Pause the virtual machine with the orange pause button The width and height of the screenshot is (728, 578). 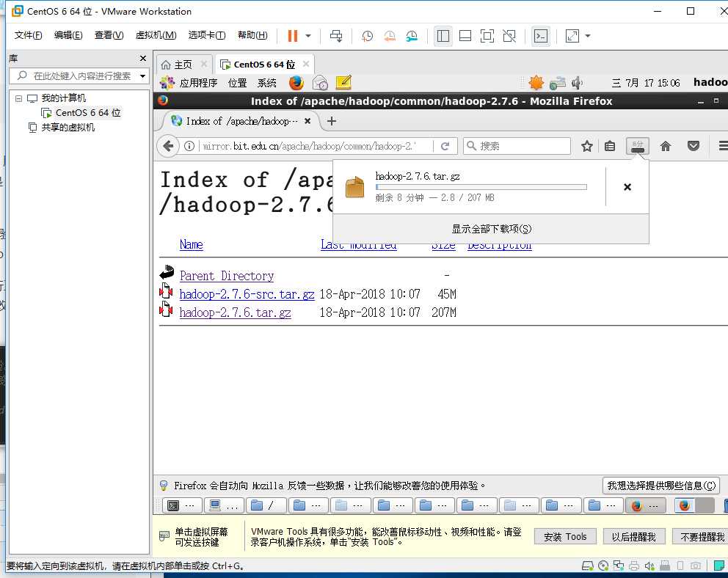pyautogui.click(x=293, y=36)
